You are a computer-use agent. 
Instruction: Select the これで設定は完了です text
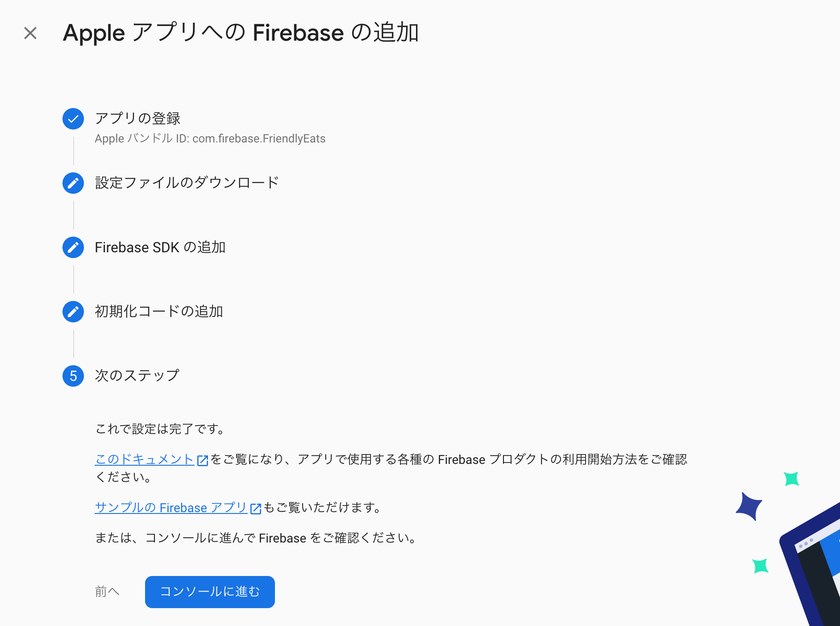pos(160,429)
